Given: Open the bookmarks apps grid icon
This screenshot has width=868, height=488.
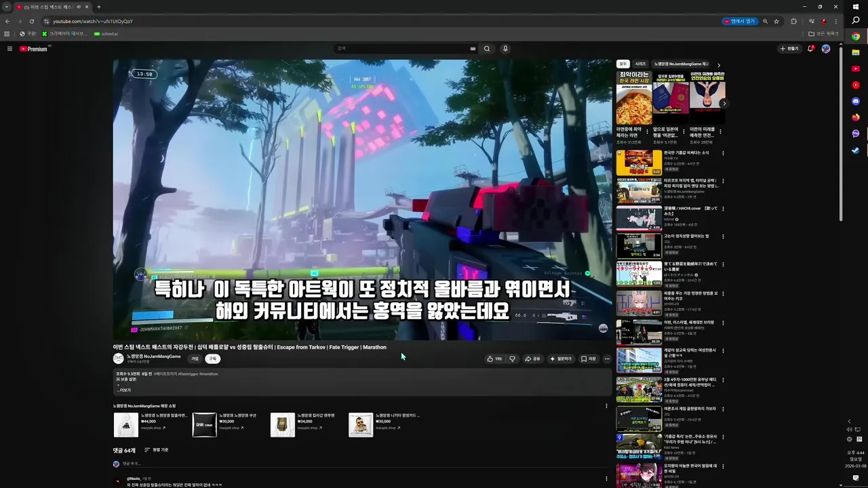Looking at the screenshot, I should click(7, 33).
